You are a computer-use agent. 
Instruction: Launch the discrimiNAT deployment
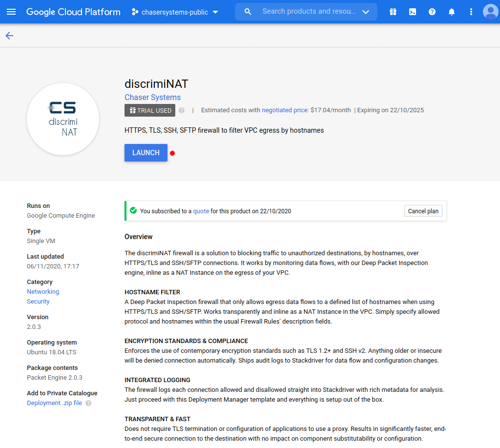click(146, 152)
